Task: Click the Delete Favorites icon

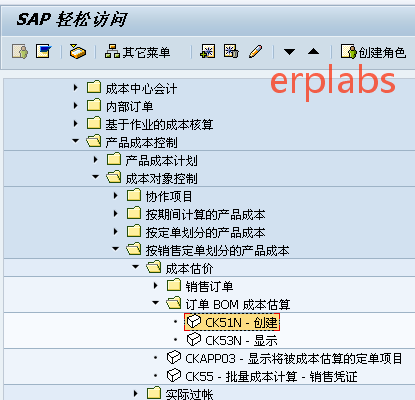Action: pyautogui.click(x=231, y=52)
